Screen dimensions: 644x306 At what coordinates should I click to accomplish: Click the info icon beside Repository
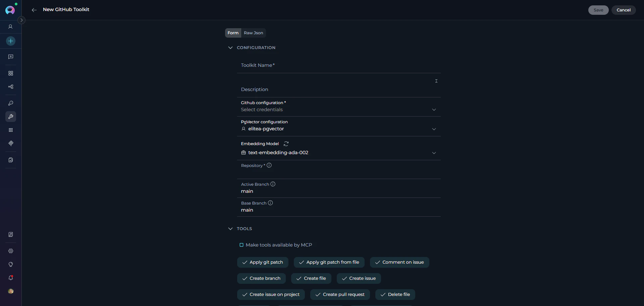[x=269, y=165]
